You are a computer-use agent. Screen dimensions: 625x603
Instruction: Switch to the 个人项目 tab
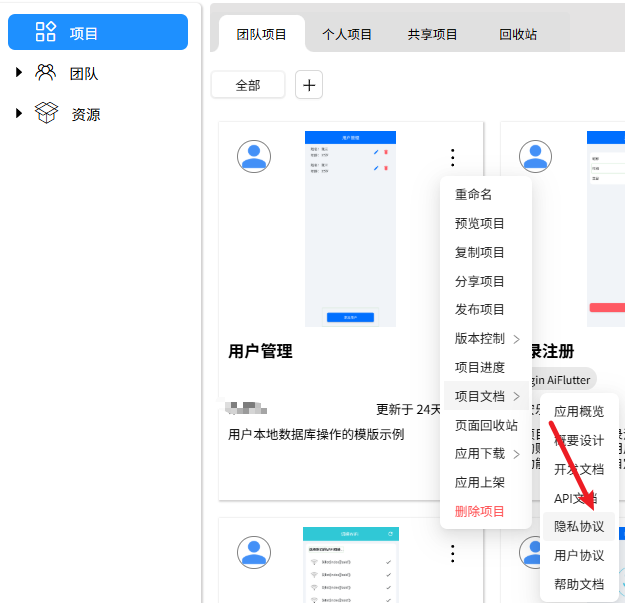click(x=347, y=34)
